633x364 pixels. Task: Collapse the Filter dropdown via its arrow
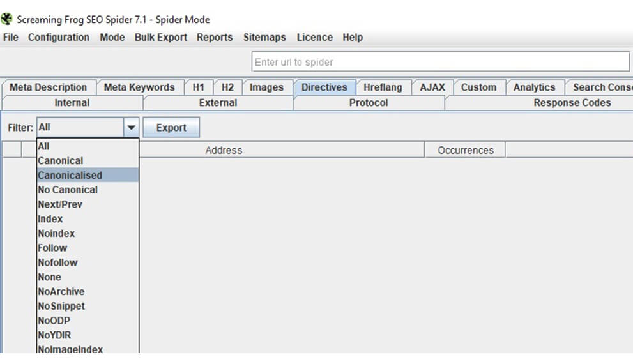pyautogui.click(x=131, y=128)
